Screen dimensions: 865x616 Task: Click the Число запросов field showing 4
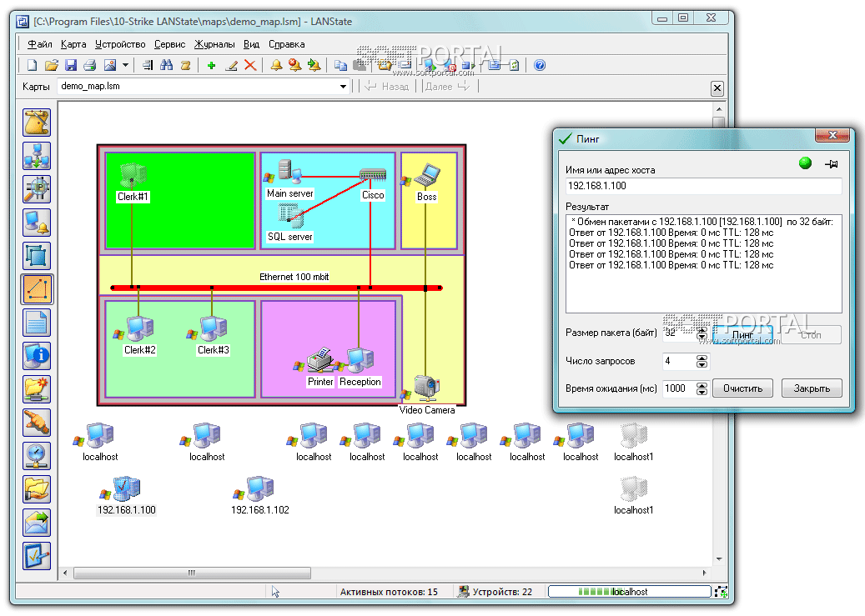coord(679,361)
